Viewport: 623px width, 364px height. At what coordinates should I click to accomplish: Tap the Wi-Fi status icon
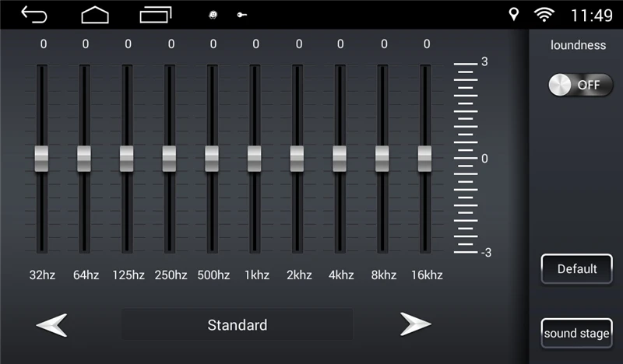click(544, 15)
